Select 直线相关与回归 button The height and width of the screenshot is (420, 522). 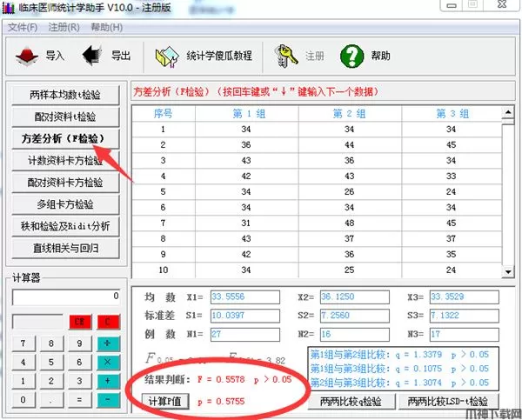coord(65,249)
